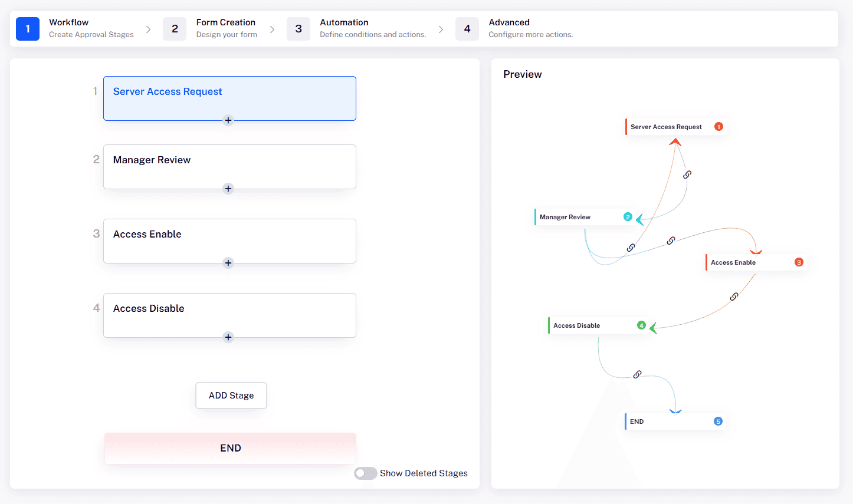853x504 pixels.
Task: Click plus icon under Access Enable stage
Action: [228, 263]
